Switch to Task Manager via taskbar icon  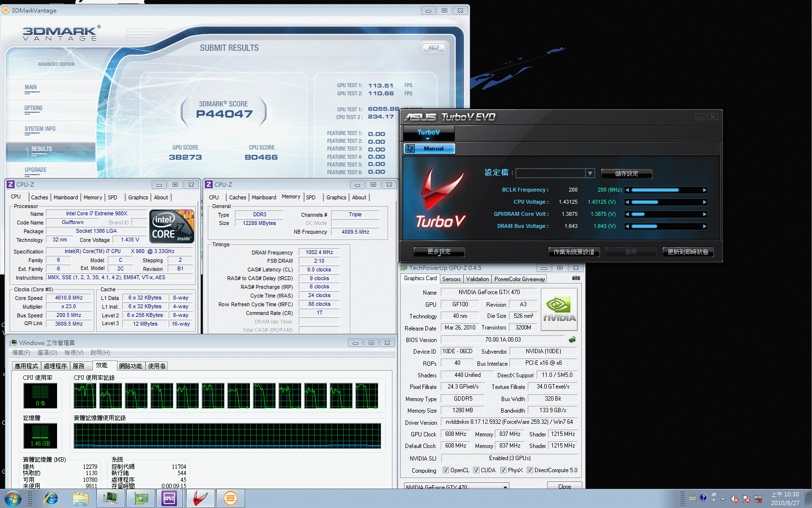111,498
